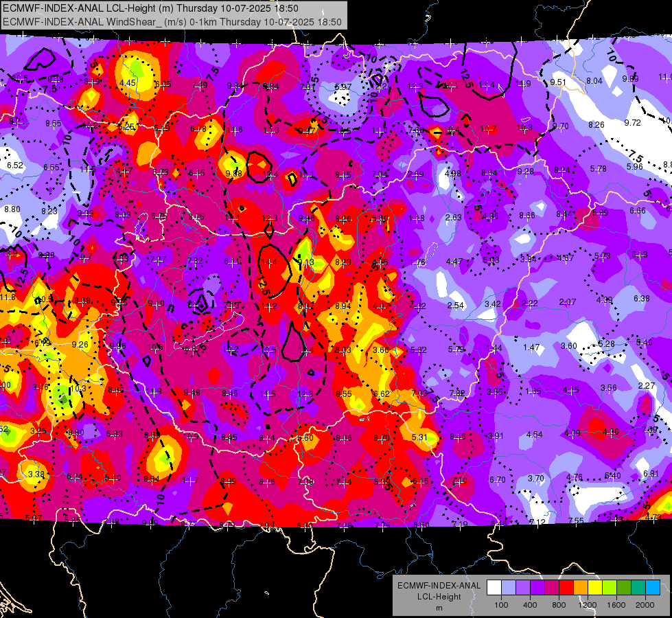
Task: Click the yellow legend swatch
Action: click(x=595, y=587)
